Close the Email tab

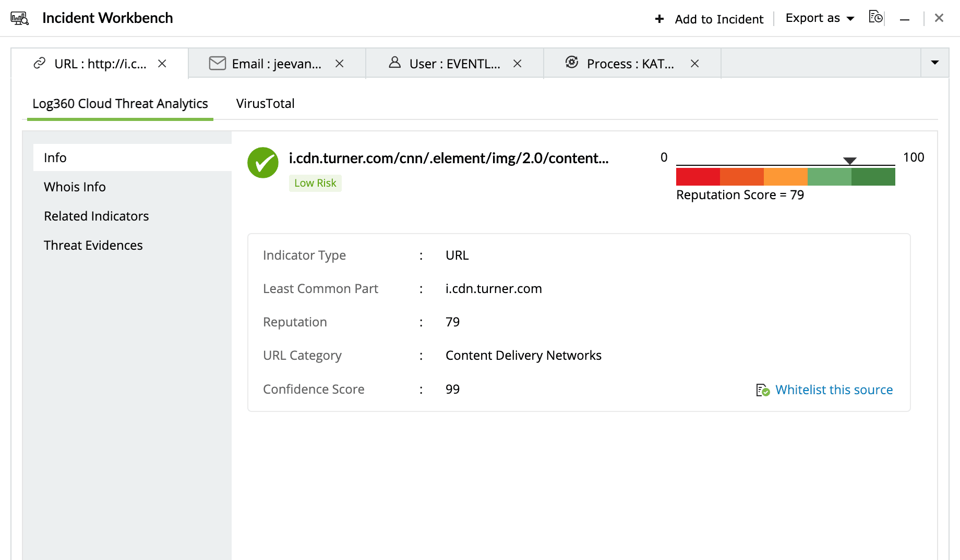(x=340, y=64)
